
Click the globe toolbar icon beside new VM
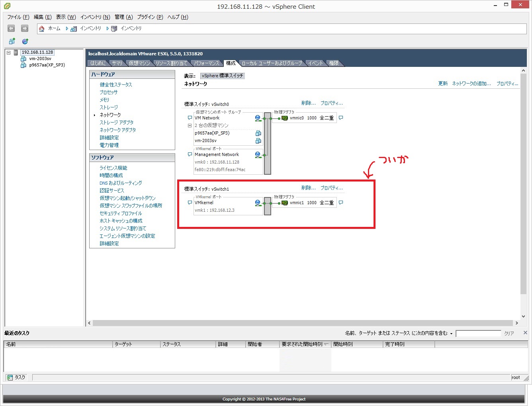pyautogui.click(x=25, y=41)
